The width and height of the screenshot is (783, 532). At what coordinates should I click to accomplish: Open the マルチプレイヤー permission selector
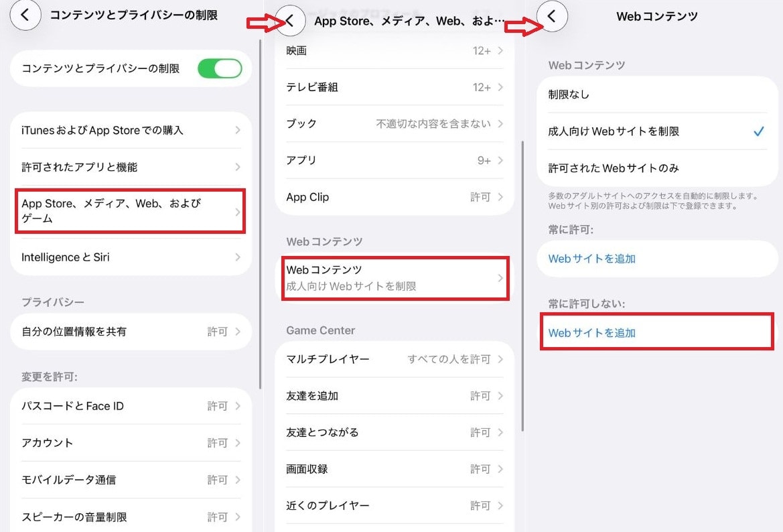[x=395, y=359]
